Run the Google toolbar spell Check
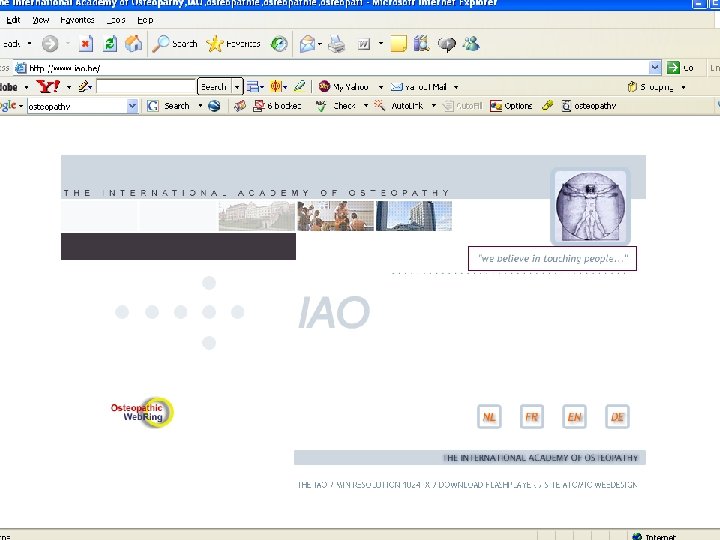This screenshot has width=720, height=540. (x=336, y=106)
